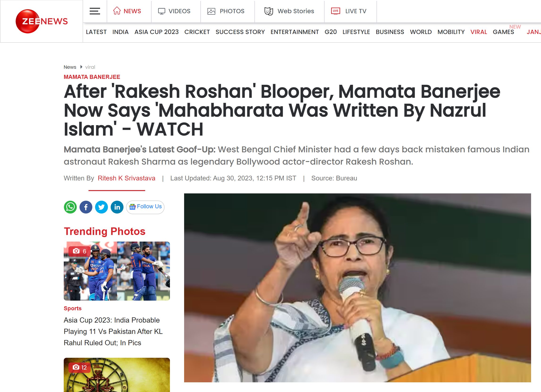Open the Mamata Banerjee topic tag
This screenshot has height=392, width=541.
pos(92,77)
